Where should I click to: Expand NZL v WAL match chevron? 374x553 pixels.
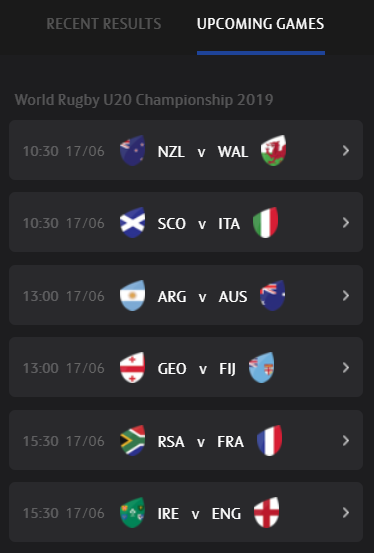(x=346, y=151)
